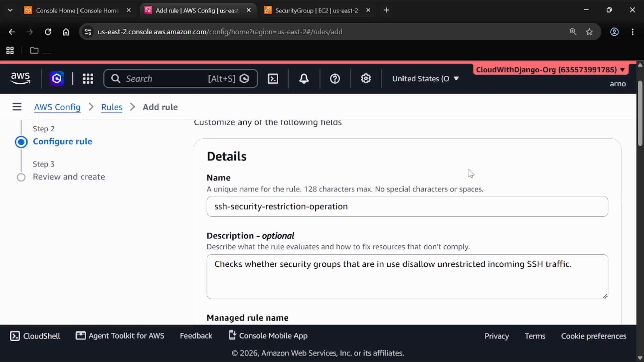Close the Add rule AWS Config tab
This screenshot has width=644, height=362.
(249, 10)
